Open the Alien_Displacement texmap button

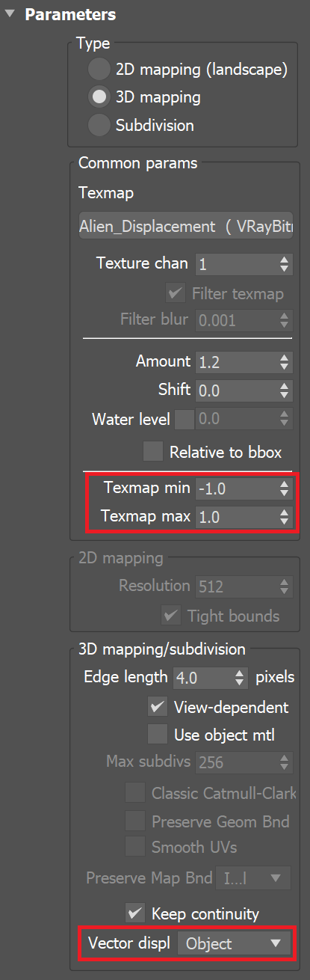coord(185,227)
